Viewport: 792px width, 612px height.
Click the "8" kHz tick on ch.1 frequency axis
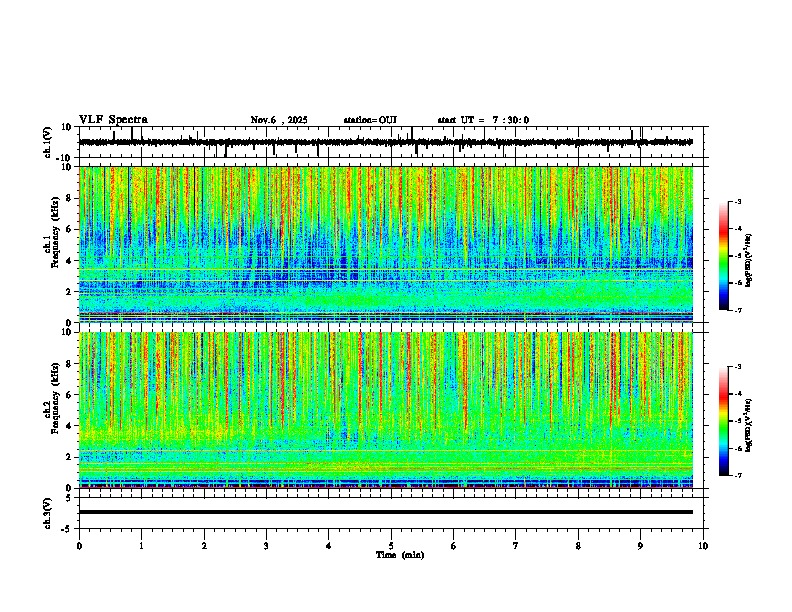(69, 198)
